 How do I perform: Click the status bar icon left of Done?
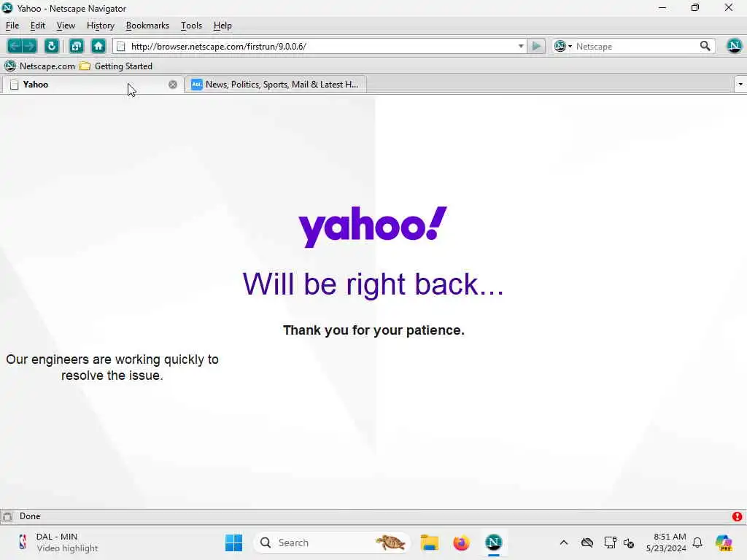pyautogui.click(x=7, y=516)
